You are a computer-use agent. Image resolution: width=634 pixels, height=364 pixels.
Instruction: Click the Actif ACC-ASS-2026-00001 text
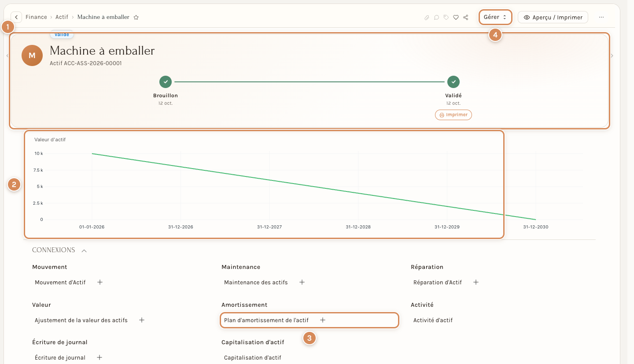click(86, 63)
